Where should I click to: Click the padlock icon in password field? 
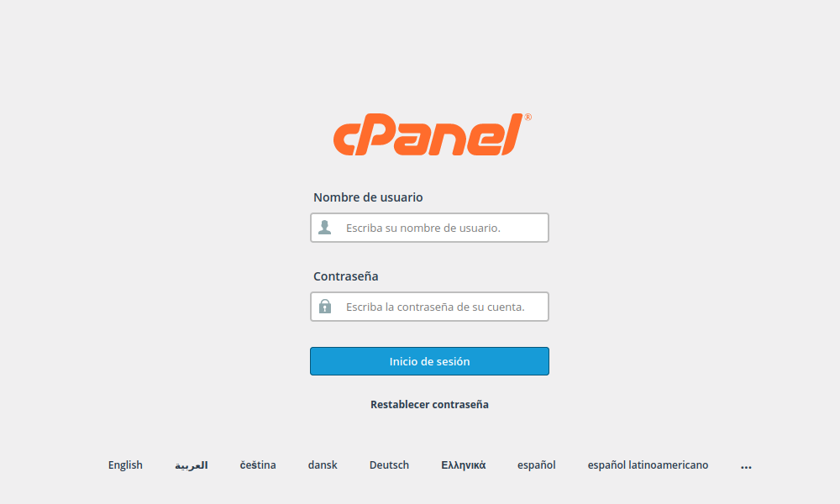click(x=324, y=307)
